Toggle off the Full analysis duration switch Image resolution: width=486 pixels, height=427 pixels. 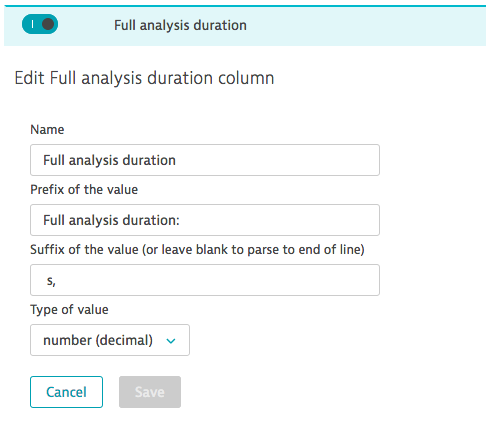tap(40, 24)
